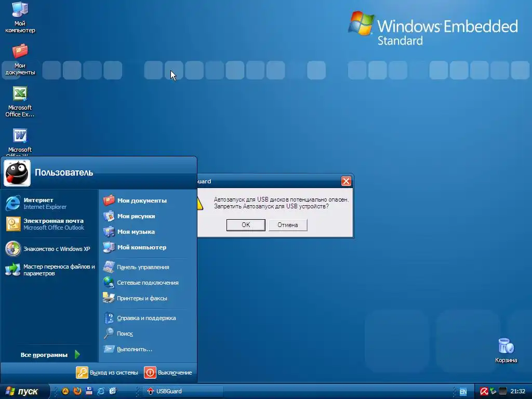Click the safely remove hardware tray icon

pos(494,392)
